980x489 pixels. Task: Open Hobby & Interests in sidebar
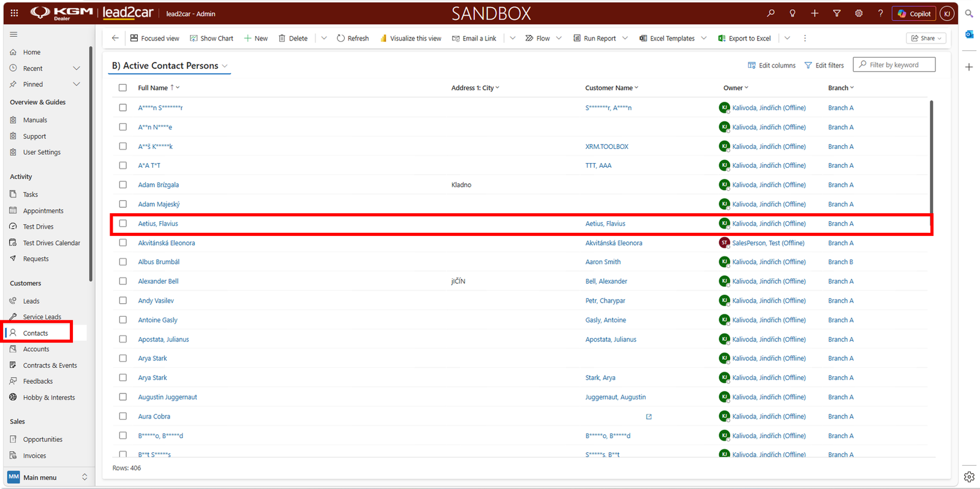click(x=48, y=398)
